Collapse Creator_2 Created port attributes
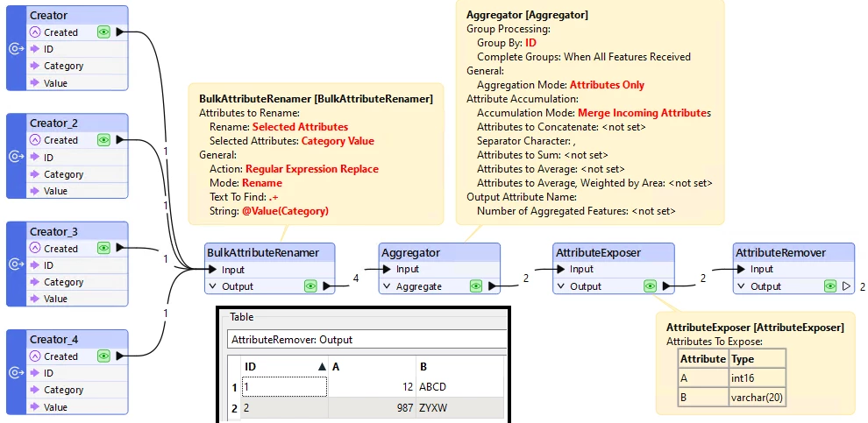Image resolution: width=868 pixels, height=423 pixels. point(35,140)
